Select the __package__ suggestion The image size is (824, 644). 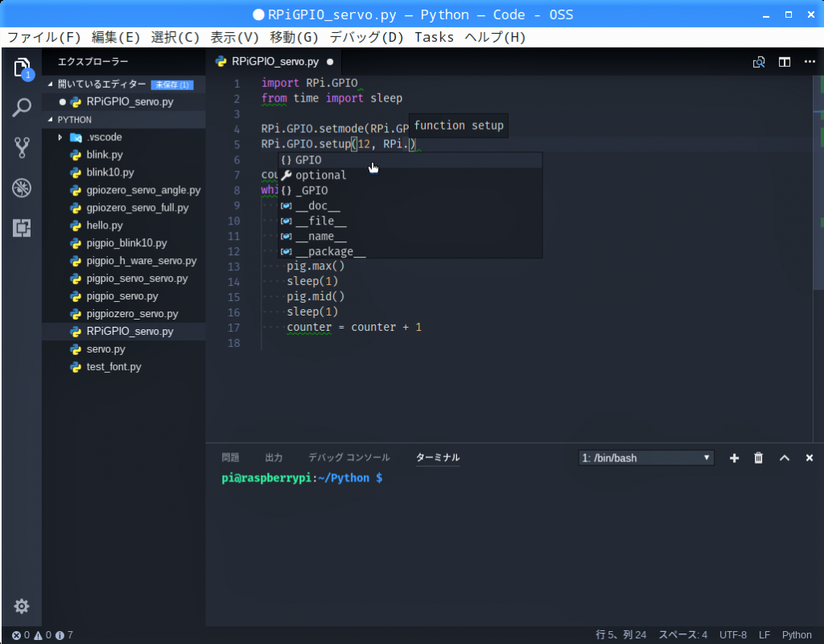tap(410, 251)
